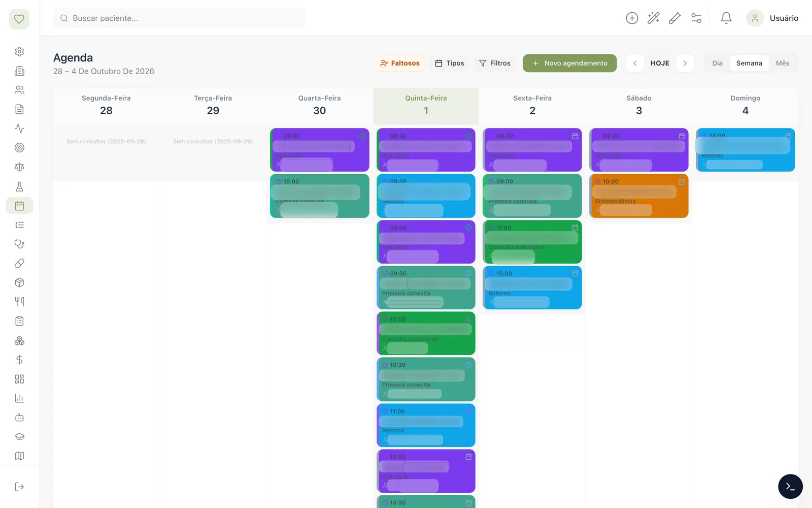Switch to Semana view

click(749, 63)
